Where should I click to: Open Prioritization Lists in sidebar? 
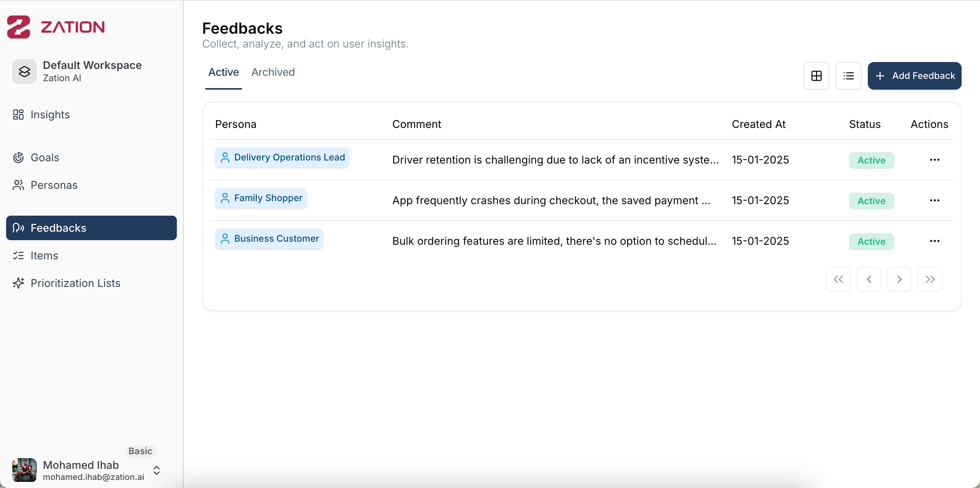75,283
